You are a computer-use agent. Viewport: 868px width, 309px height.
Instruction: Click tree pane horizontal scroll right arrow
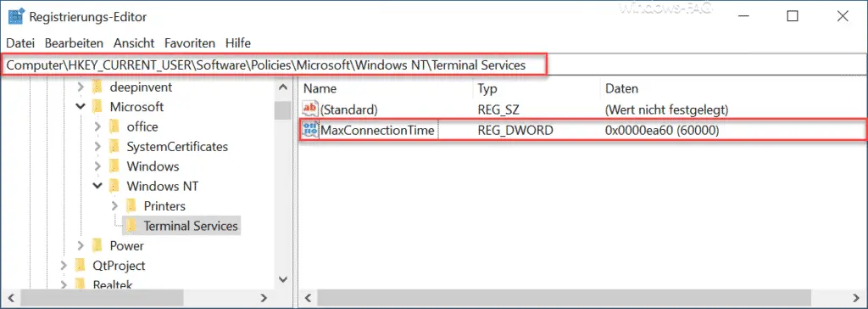point(264,298)
